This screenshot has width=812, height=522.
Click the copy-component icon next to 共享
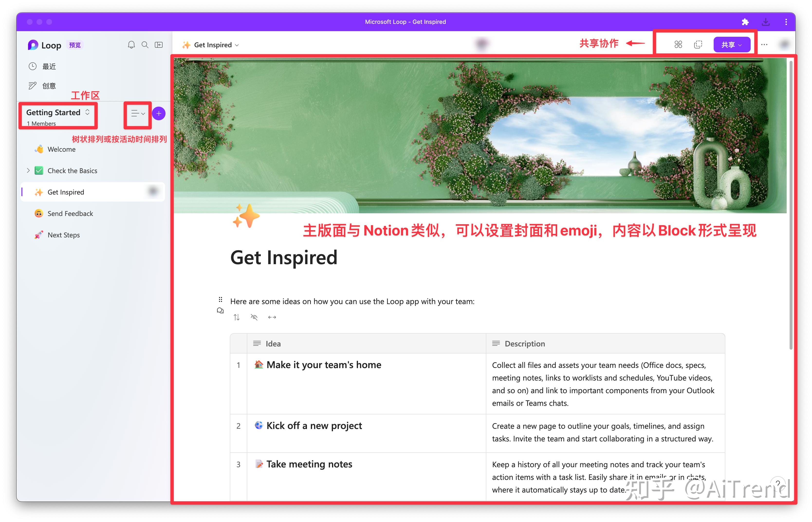coord(698,44)
